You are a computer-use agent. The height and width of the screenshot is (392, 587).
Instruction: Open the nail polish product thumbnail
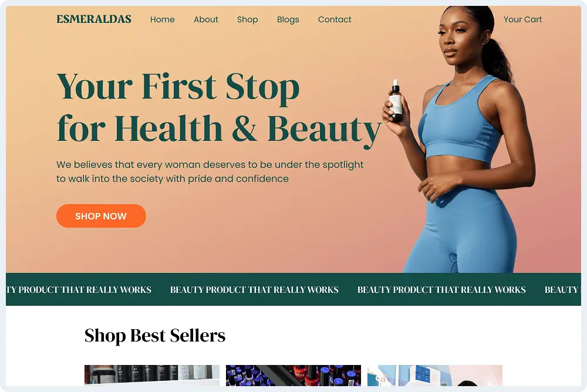tap(293, 375)
